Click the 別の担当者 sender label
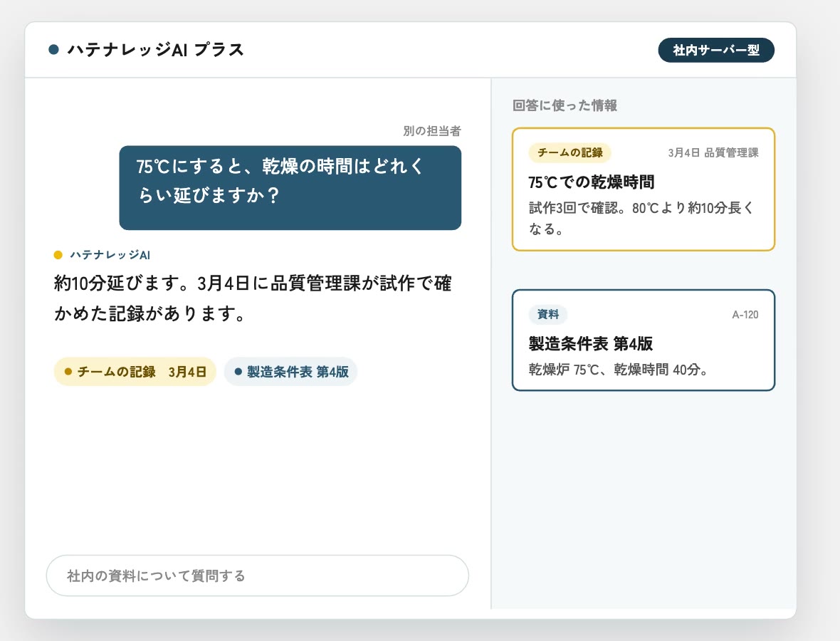Image resolution: width=840 pixels, height=641 pixels. point(432,131)
